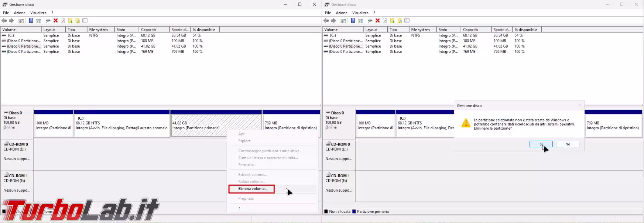The height and width of the screenshot is (223, 644).
Task: Select 'Proprietà' in the context menu
Action: coord(246,199)
